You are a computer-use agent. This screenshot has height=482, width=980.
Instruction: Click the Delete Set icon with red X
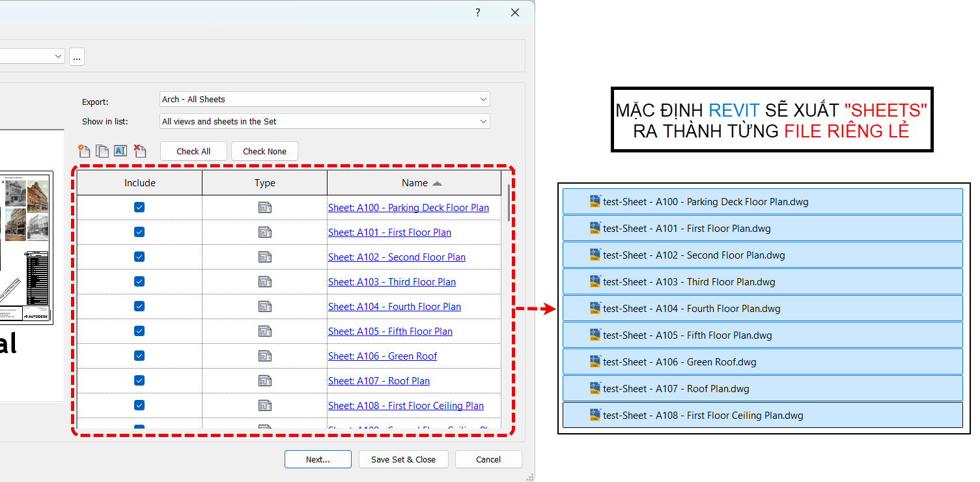(x=139, y=151)
